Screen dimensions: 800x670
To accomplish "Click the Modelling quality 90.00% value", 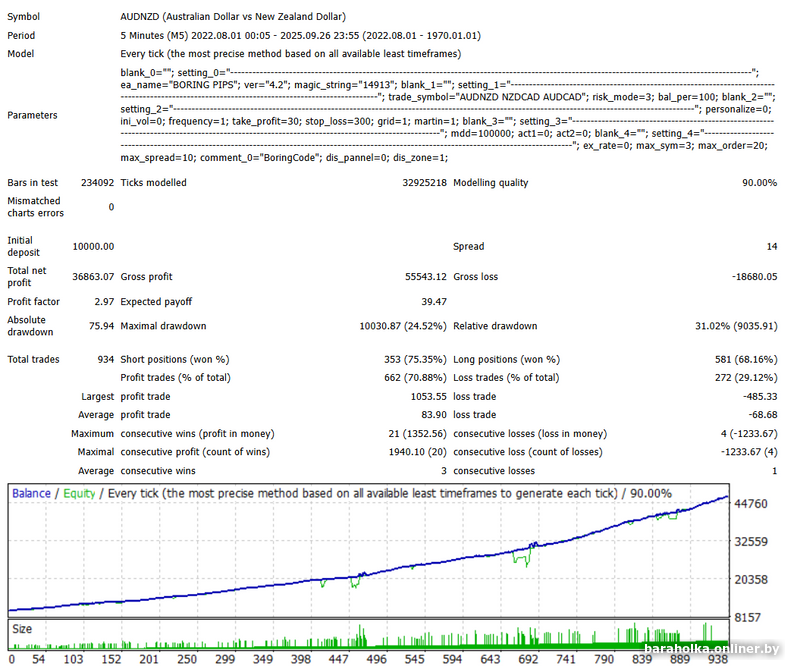I will tap(758, 183).
